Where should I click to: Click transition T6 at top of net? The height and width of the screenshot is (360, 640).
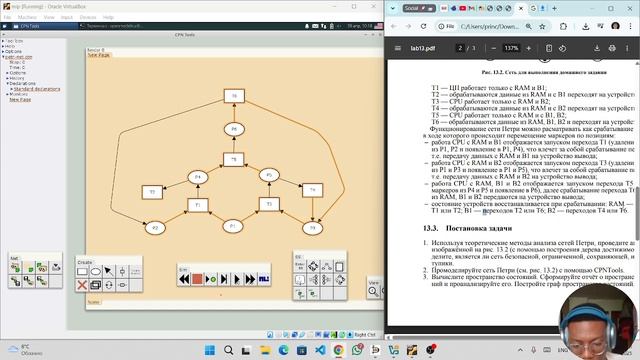pyautogui.click(x=234, y=96)
